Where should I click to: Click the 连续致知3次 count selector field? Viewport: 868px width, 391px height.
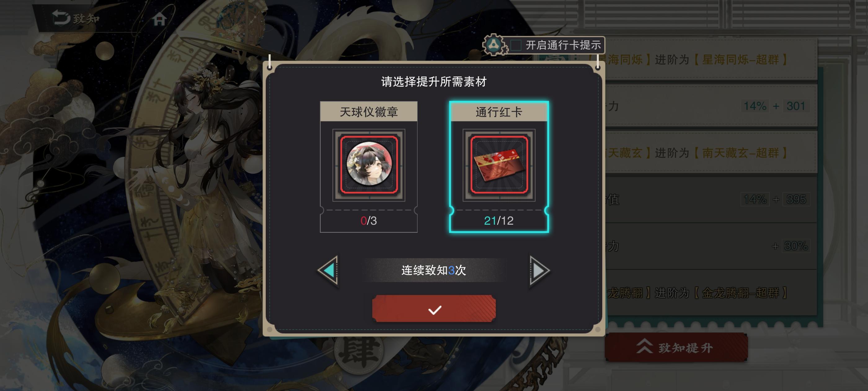[x=434, y=270]
